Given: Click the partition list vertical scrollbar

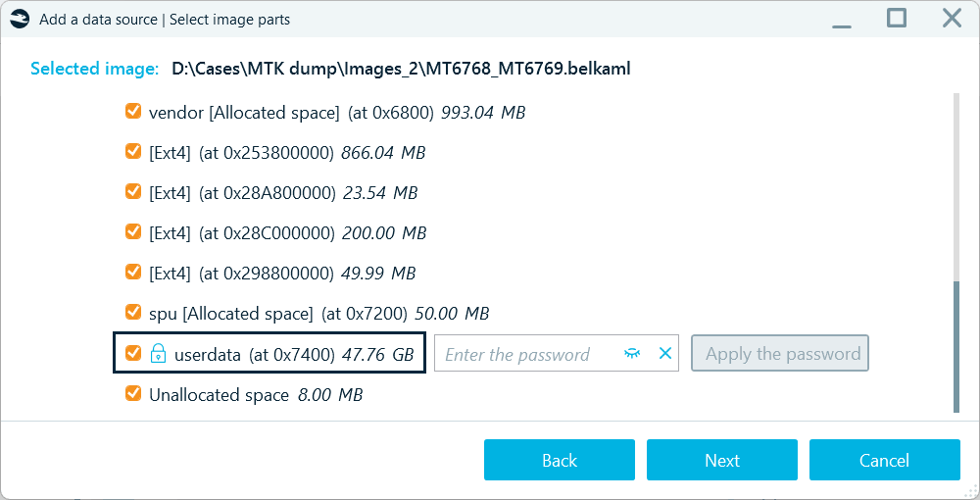Looking at the screenshot, I should [956, 347].
